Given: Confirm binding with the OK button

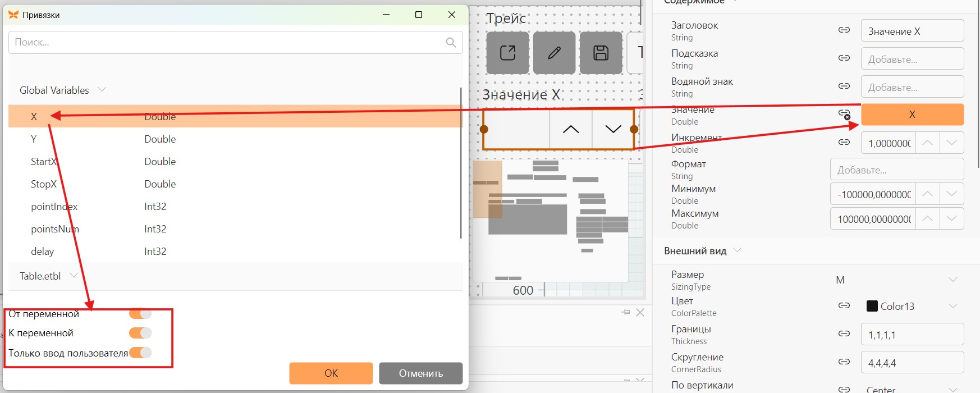Looking at the screenshot, I should tap(331, 373).
